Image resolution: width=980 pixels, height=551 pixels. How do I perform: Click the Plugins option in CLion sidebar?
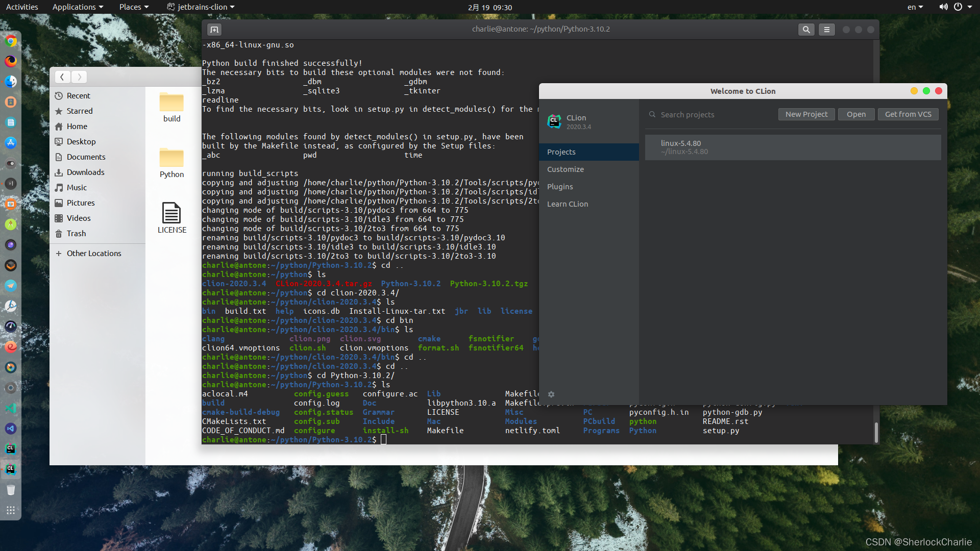click(x=559, y=186)
